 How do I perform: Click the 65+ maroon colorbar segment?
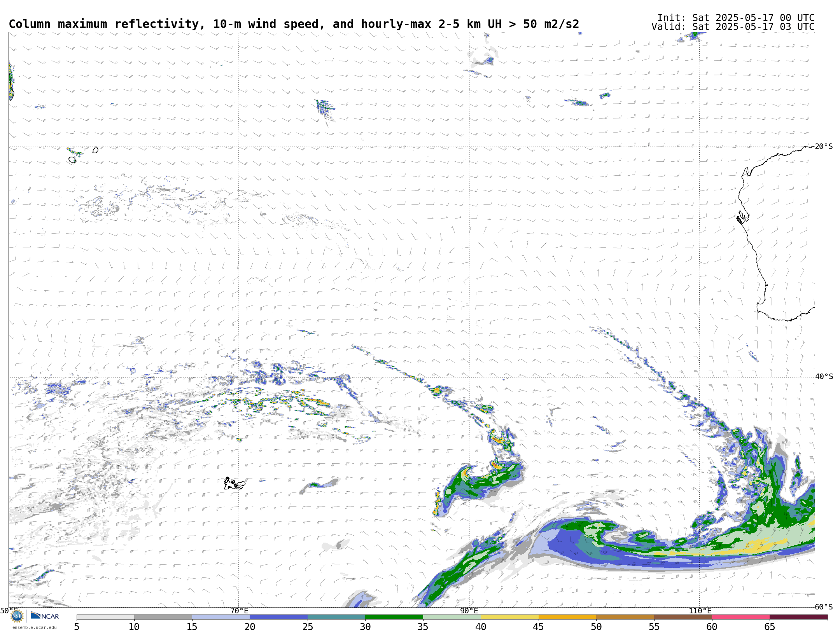pyautogui.click(x=798, y=617)
